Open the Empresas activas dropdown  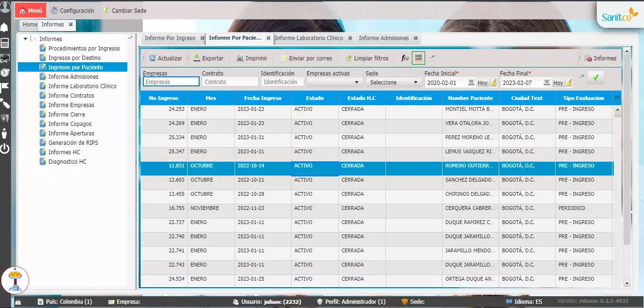point(334,82)
